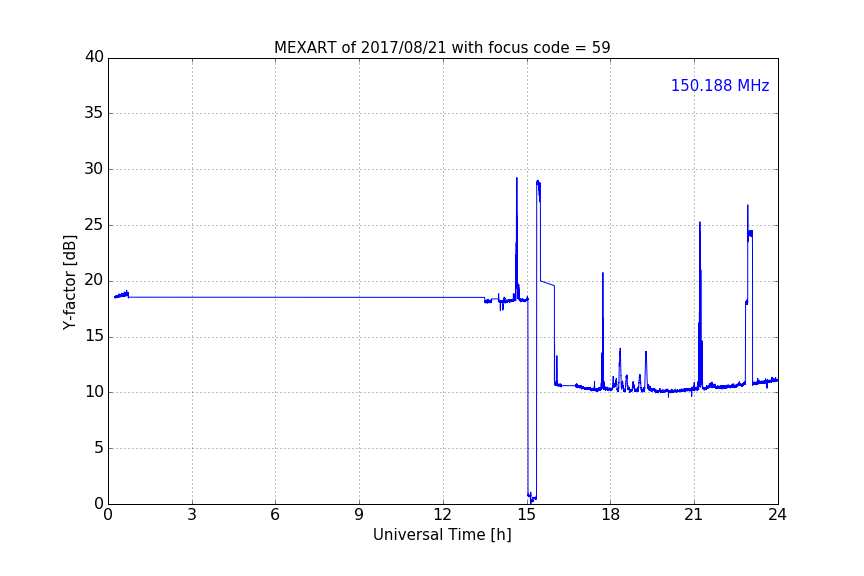Click the x-axis tick label '6'
864x576 pixels.
point(276,515)
